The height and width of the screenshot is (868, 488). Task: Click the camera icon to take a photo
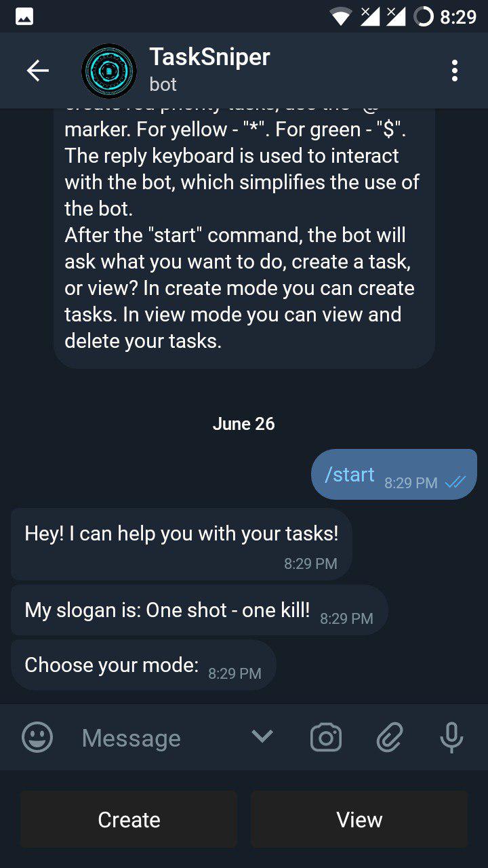pos(325,737)
